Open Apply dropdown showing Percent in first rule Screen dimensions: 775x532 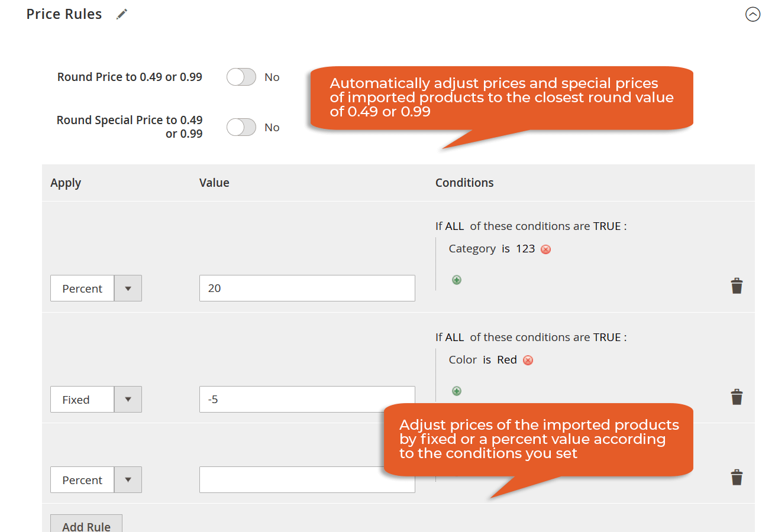[x=96, y=289]
